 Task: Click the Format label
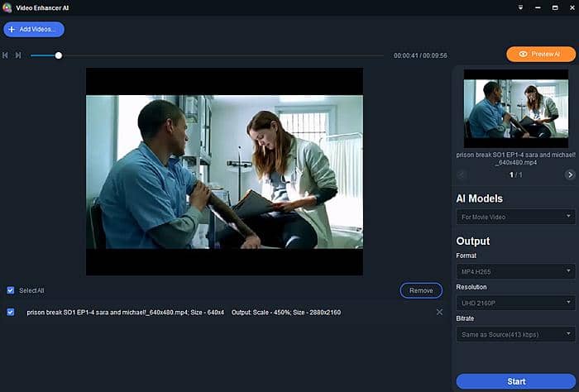(466, 256)
